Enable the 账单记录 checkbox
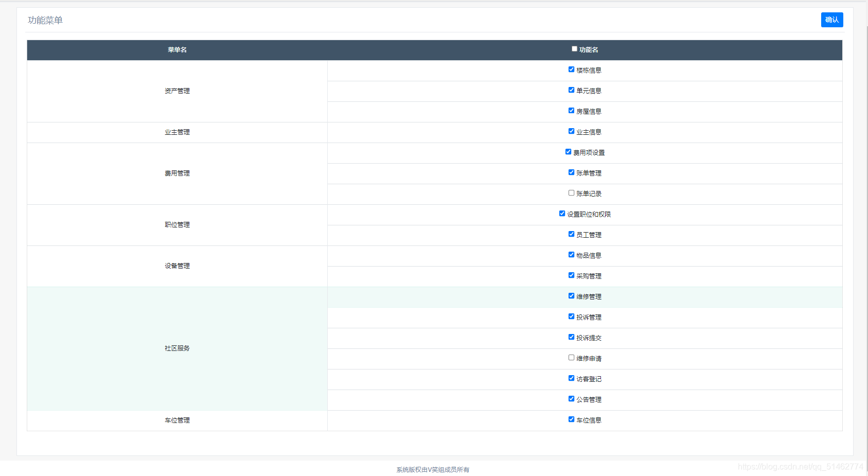 pyautogui.click(x=571, y=193)
